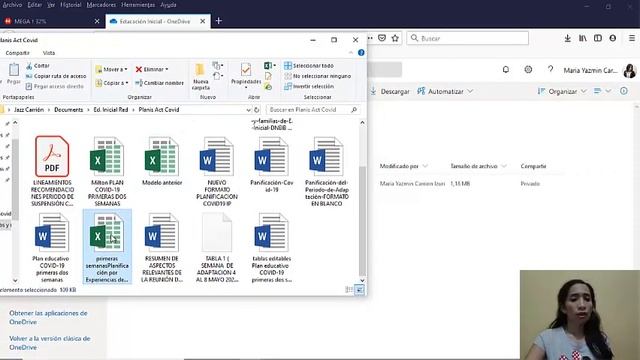The image size is (640, 360).
Task: Create a Nueva carpeta
Action: point(200,77)
